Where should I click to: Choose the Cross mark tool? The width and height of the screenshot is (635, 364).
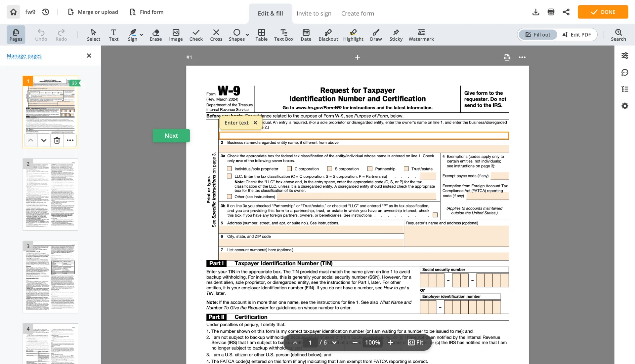coord(216,35)
